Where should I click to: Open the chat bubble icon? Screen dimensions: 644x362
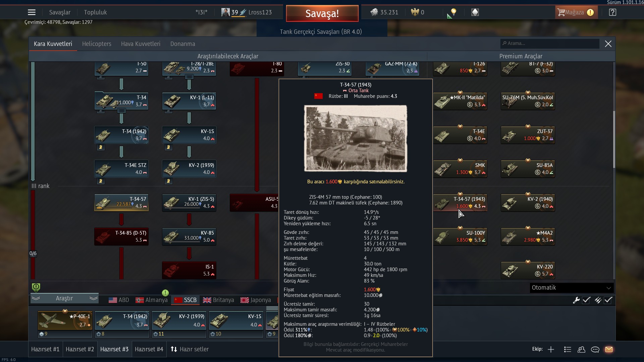tap(595, 349)
